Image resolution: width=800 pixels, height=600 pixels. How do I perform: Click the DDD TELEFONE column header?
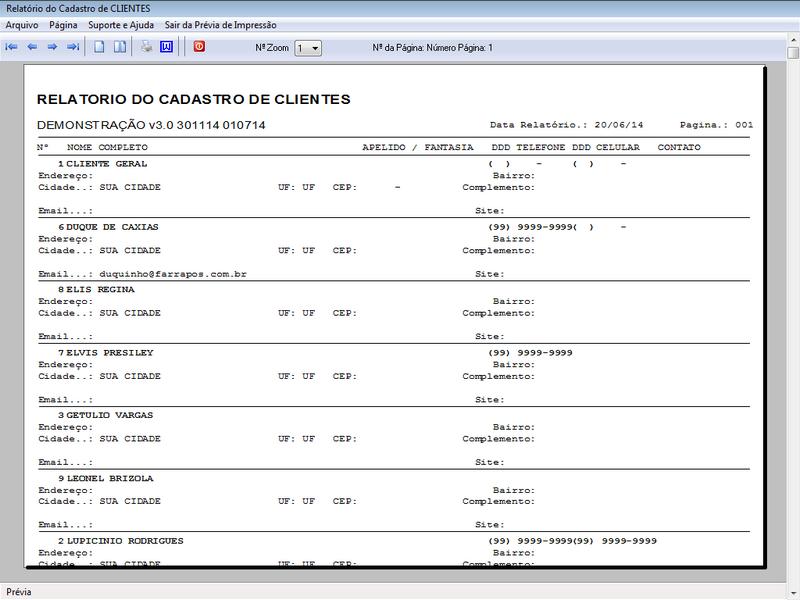(528, 147)
